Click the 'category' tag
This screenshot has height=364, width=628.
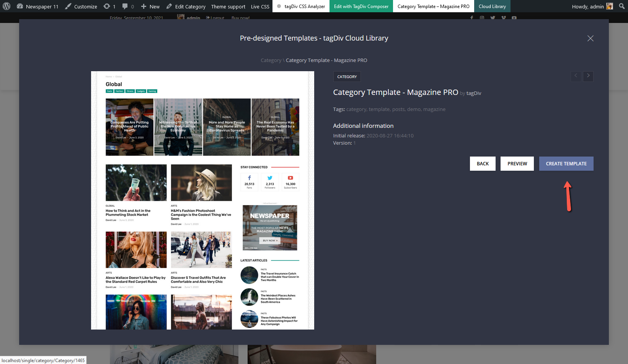point(356,109)
